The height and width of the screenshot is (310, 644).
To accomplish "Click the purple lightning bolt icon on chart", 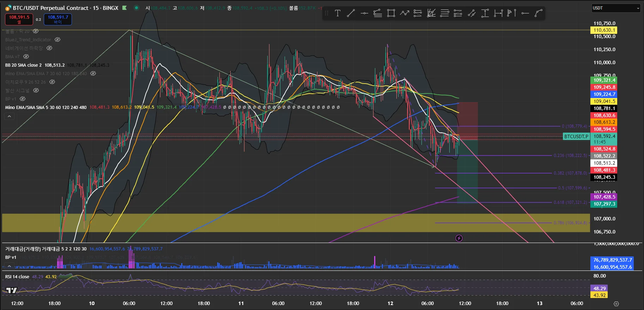I will tap(459, 238).
